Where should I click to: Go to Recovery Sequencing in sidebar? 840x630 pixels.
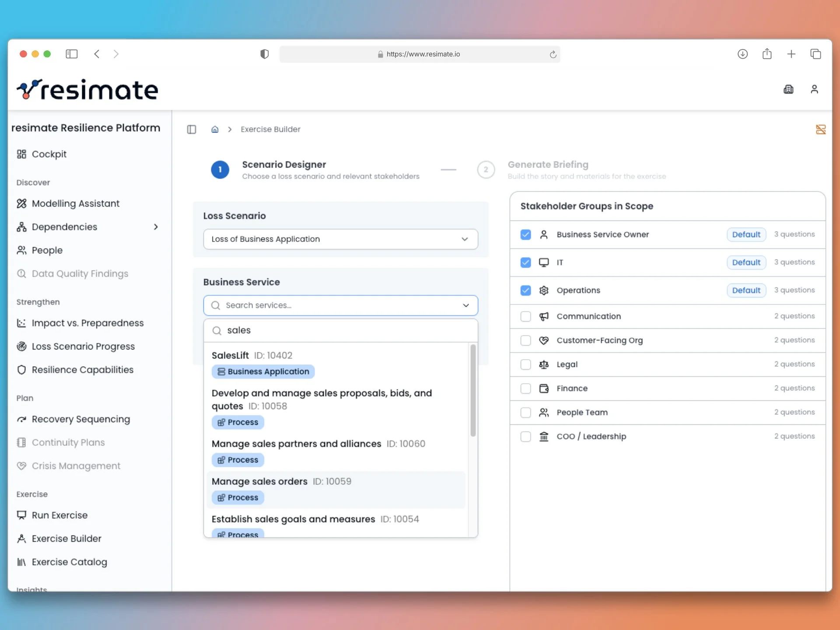[x=80, y=419]
